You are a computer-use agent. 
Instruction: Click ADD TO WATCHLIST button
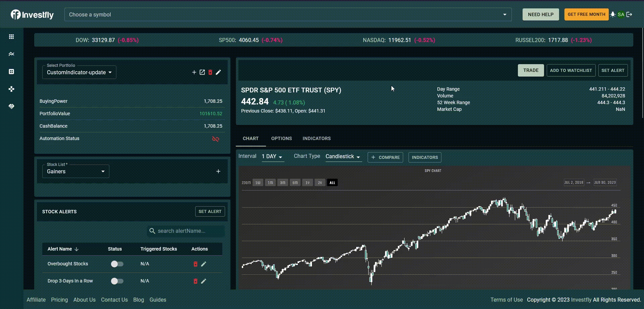click(x=571, y=70)
